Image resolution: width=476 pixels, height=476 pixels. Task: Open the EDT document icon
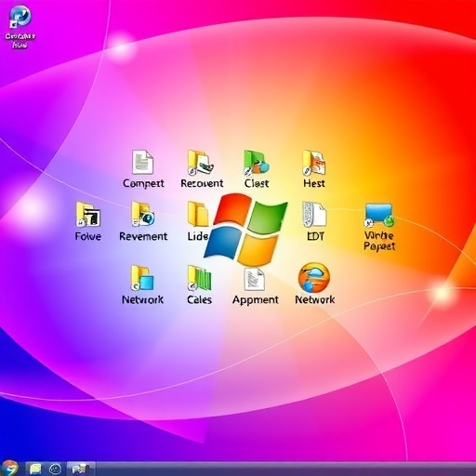(x=314, y=214)
